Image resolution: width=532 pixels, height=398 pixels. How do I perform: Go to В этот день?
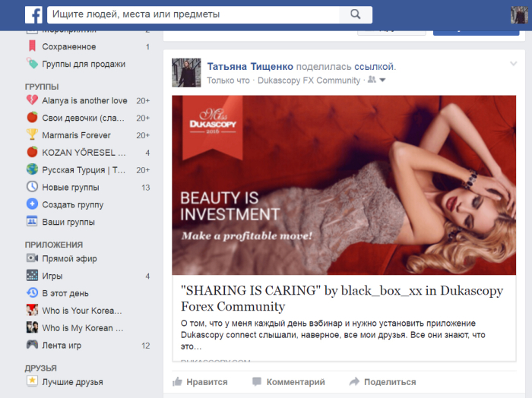tap(65, 293)
